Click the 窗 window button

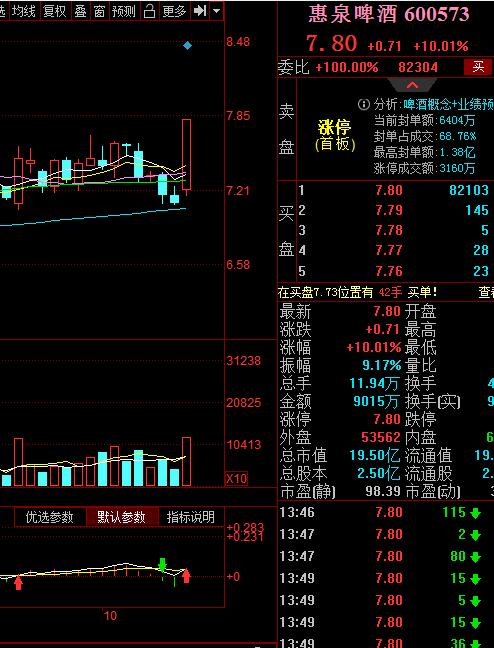99,11
